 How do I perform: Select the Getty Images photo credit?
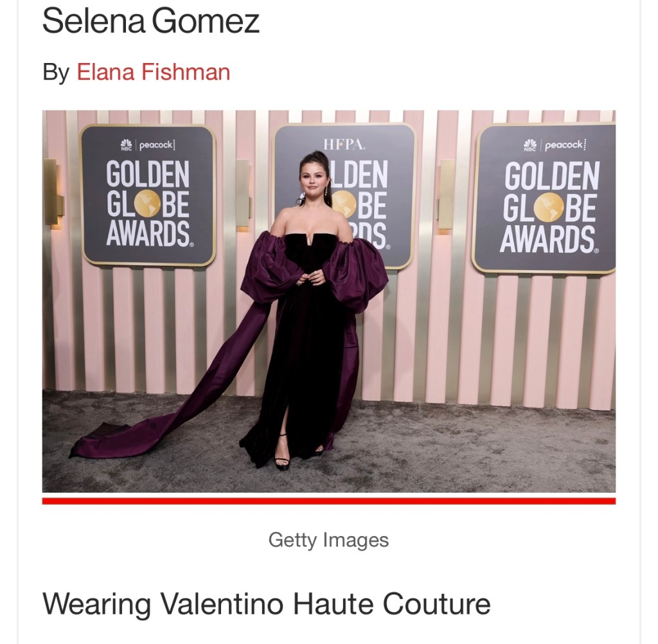pos(328,540)
